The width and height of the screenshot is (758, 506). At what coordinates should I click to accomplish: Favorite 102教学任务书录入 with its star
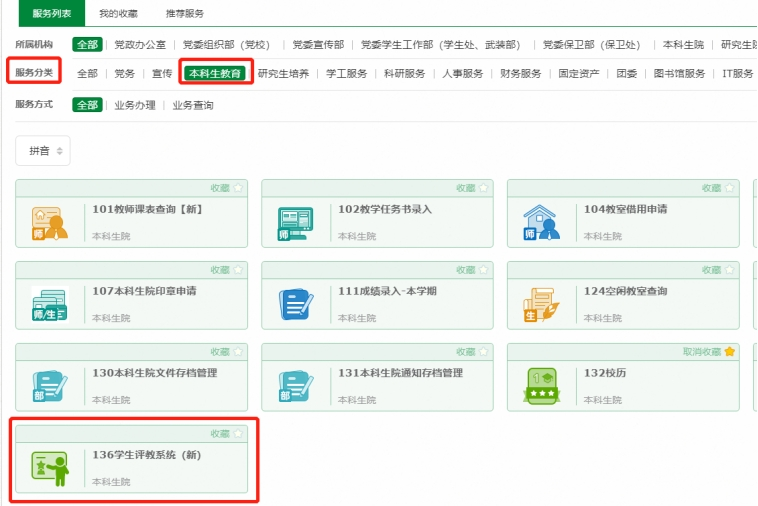click(483, 188)
